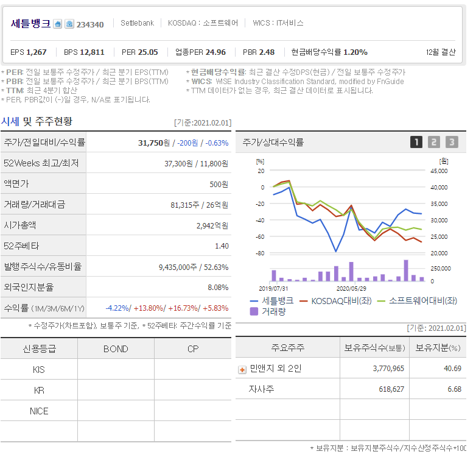Select the 12월 결산 text
This screenshot has width=476, height=457.
pos(441,52)
